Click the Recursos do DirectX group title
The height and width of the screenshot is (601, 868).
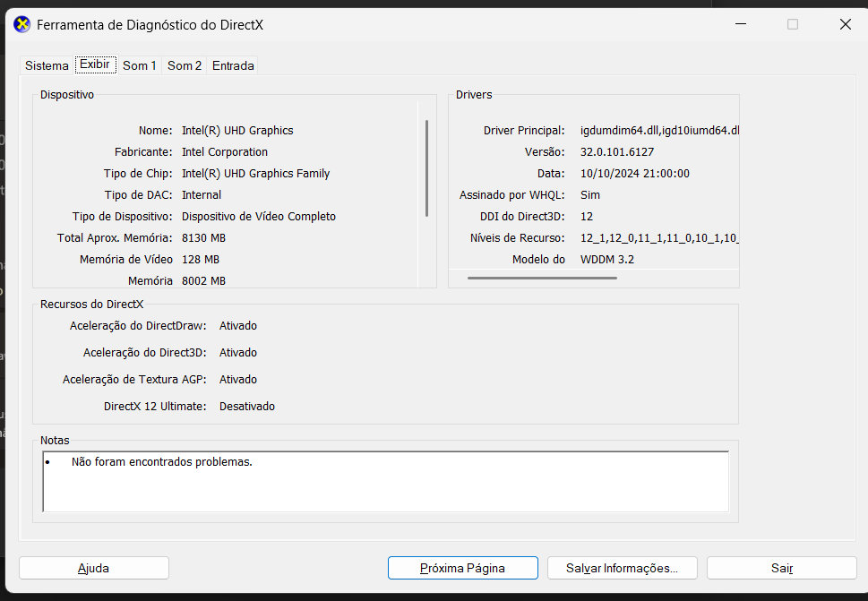(x=92, y=305)
